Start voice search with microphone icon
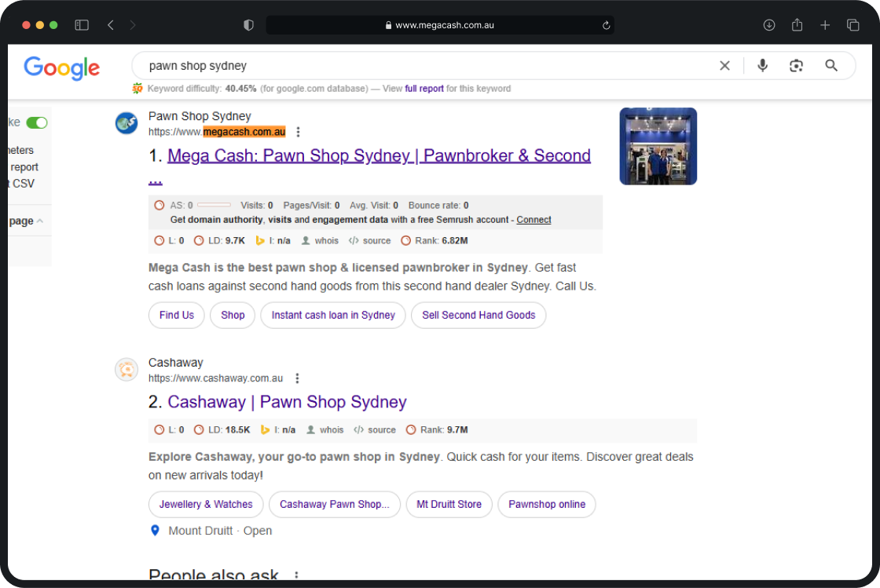Screen dimensions: 880x588 coord(762,66)
